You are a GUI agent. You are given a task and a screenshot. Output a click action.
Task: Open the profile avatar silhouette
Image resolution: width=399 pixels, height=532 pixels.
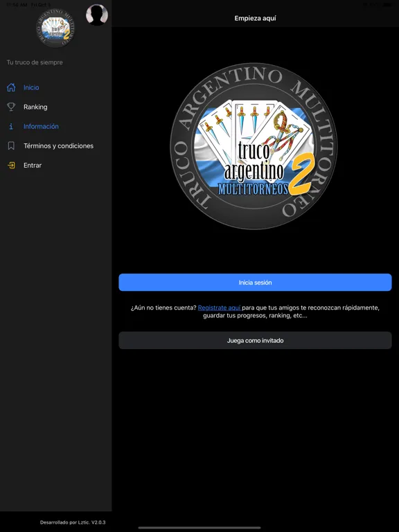[x=97, y=15]
